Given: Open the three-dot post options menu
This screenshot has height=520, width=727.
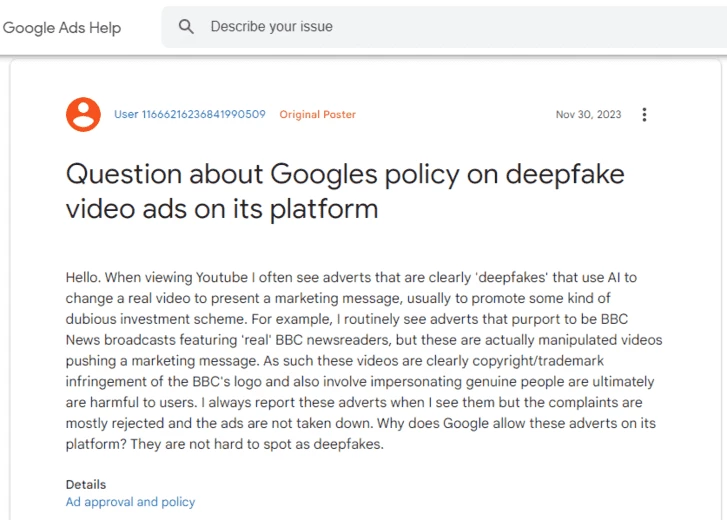Looking at the screenshot, I should tap(644, 114).
